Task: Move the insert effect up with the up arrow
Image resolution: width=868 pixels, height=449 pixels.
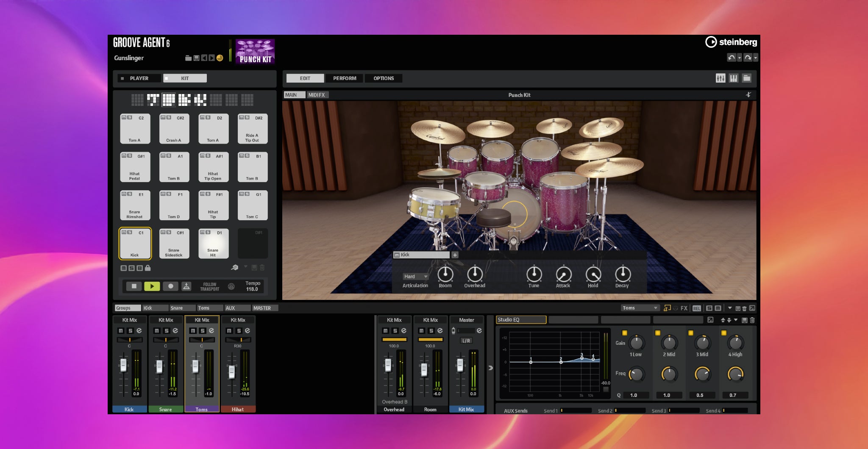Action: click(723, 320)
